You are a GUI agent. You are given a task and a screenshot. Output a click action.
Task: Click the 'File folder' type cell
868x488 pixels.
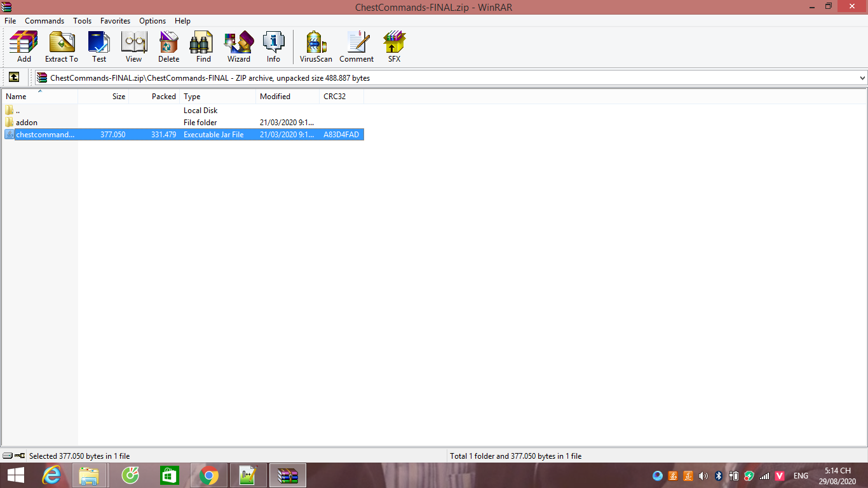pyautogui.click(x=200, y=123)
